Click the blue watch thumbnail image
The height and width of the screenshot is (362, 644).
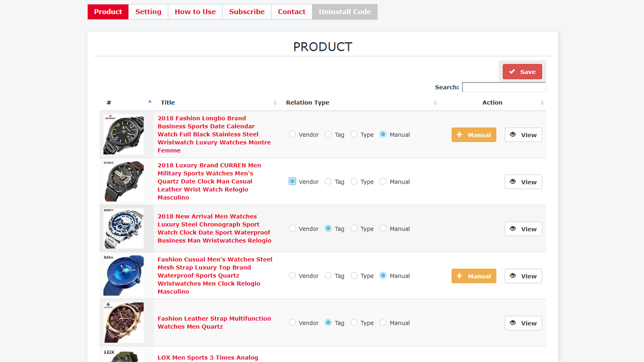click(123, 275)
